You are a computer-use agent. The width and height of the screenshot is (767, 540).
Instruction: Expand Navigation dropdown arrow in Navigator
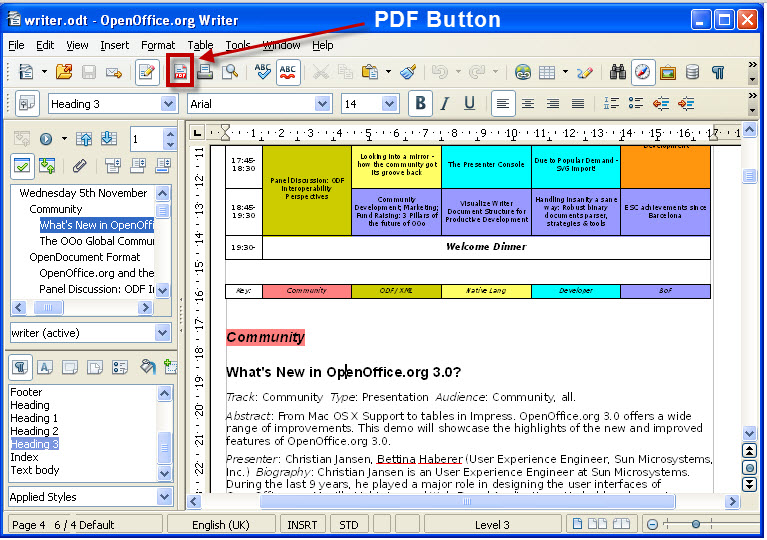pos(64,139)
